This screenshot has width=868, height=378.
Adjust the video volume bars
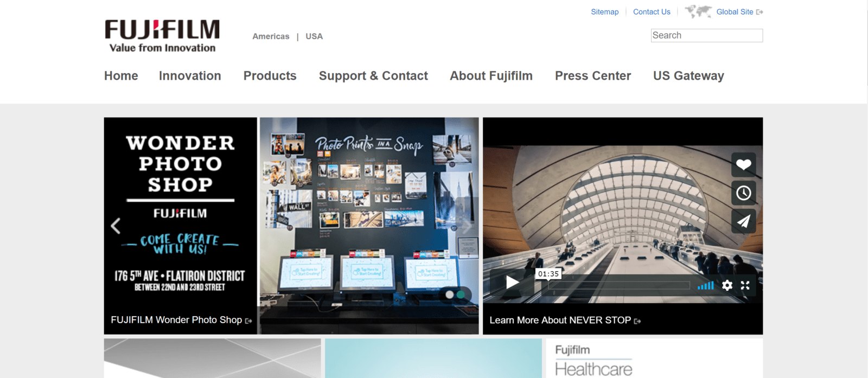[x=705, y=285]
